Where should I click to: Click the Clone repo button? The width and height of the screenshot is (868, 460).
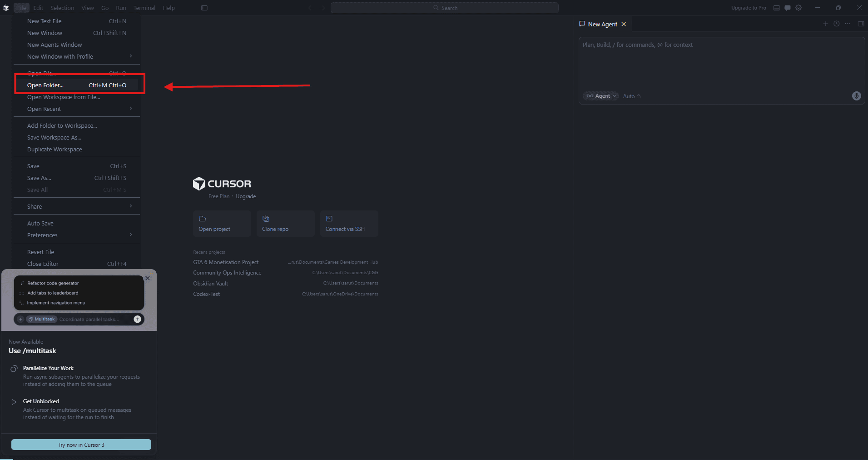point(286,224)
